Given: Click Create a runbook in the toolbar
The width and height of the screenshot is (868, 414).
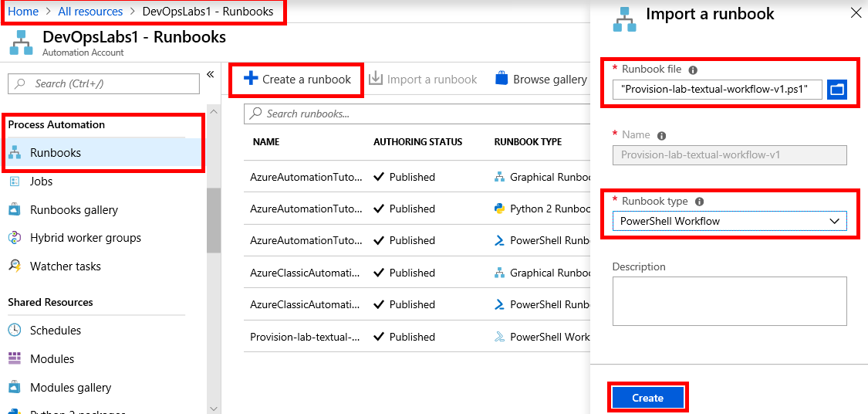Looking at the screenshot, I should point(297,80).
